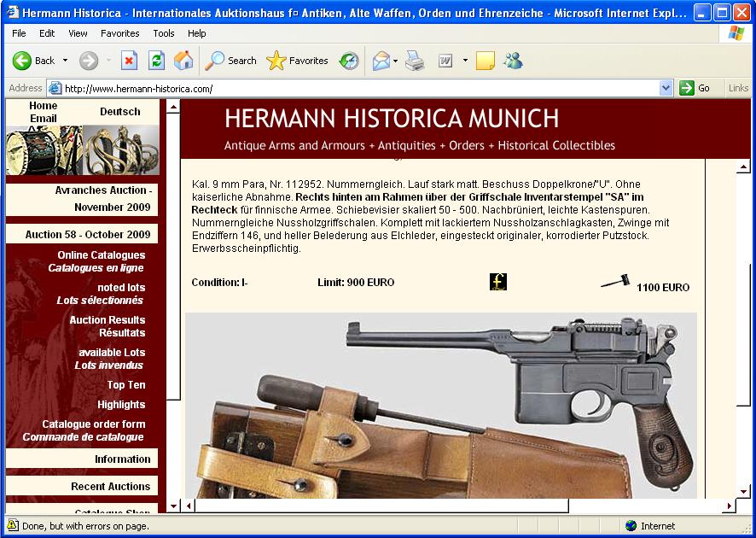Click horizontal scrollbar right arrow
The image size is (756, 538).
click(729, 506)
